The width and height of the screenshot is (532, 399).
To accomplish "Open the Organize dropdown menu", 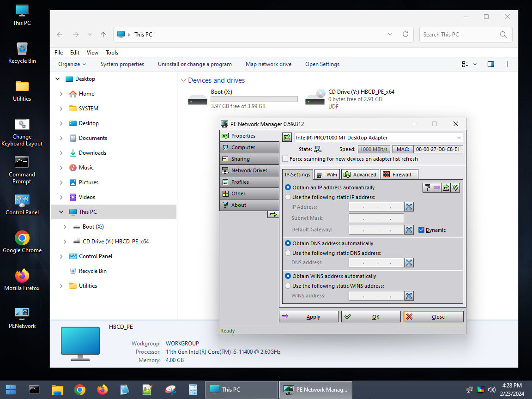I will [72, 64].
